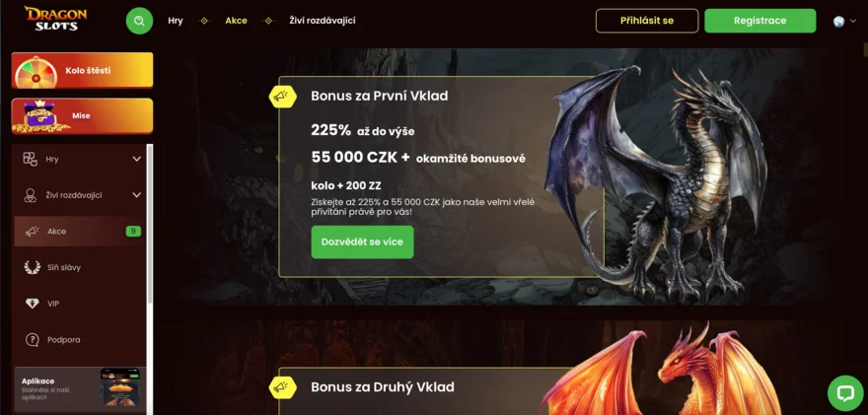Expand the Hry sidebar chevron

137,160
